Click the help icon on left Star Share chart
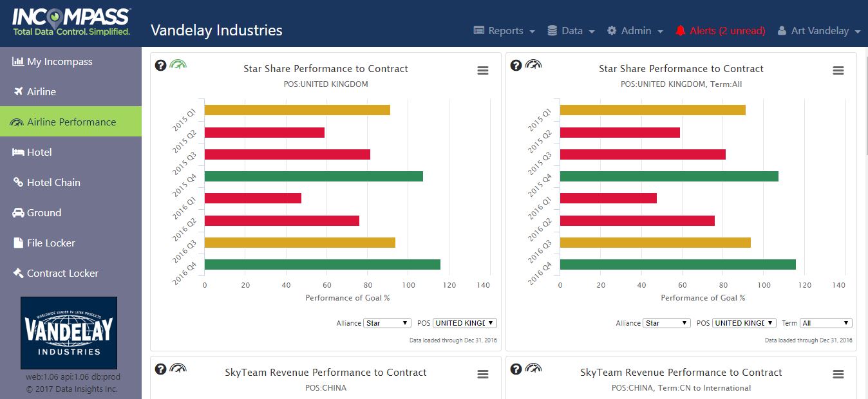Image resolution: width=868 pixels, height=399 pixels. coord(161,65)
